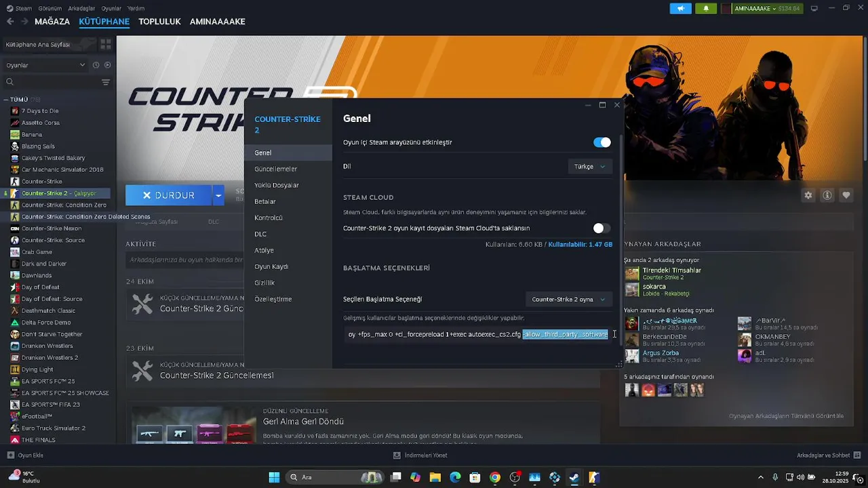Click the ready-to-play filter icon

point(107,65)
